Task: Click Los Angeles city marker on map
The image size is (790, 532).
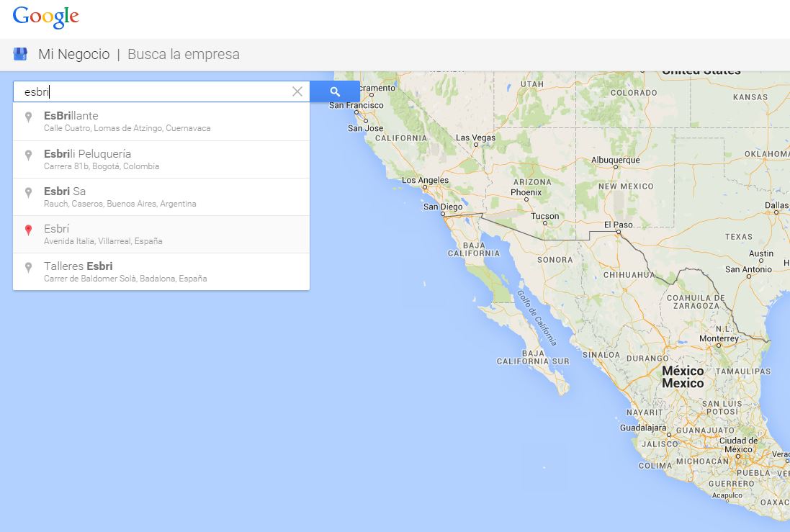Action: (x=425, y=187)
